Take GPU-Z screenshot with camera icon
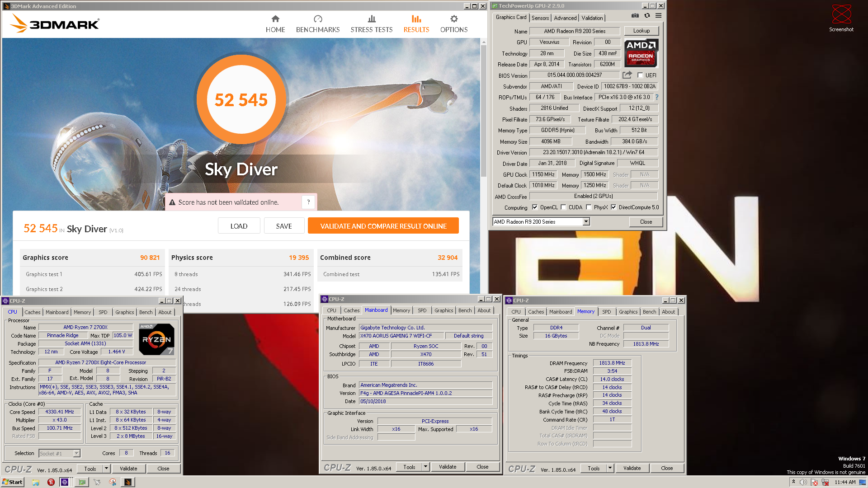Image resolution: width=868 pixels, height=488 pixels. [x=635, y=15]
